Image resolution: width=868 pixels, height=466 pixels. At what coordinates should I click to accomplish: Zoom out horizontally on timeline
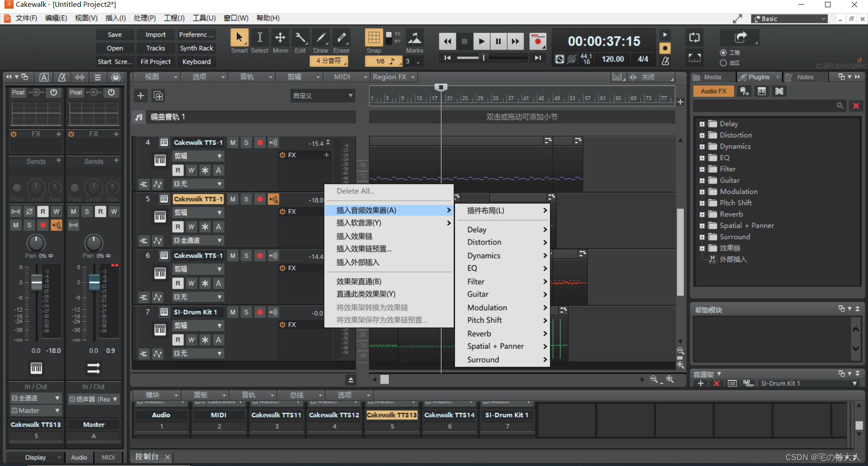654,380
